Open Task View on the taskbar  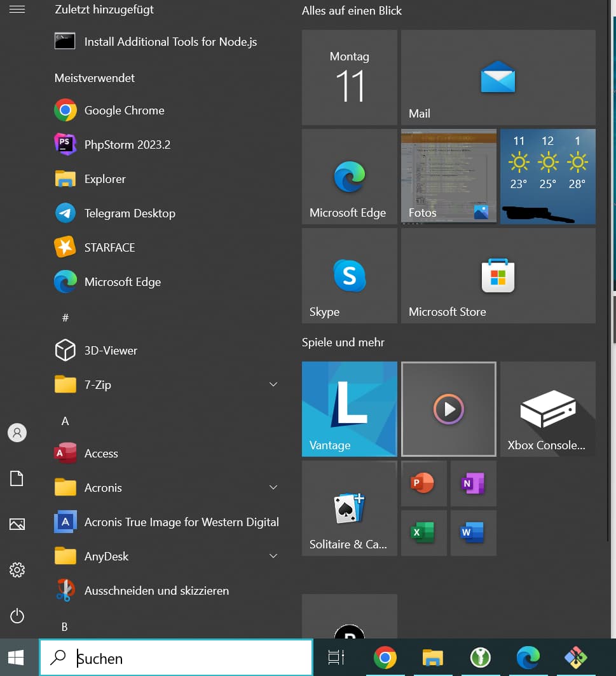(336, 658)
